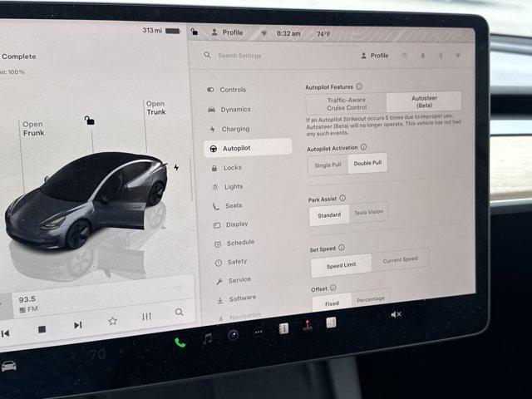532x399 pixels.
Task: Skip to next radio station
Action: pyautogui.click(x=77, y=325)
